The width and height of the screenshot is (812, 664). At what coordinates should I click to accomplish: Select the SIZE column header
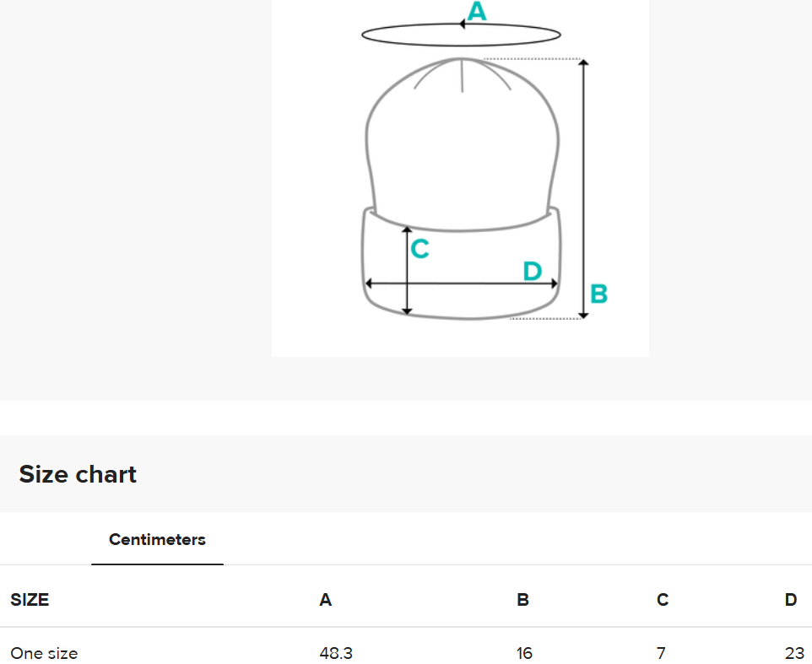pos(30,599)
